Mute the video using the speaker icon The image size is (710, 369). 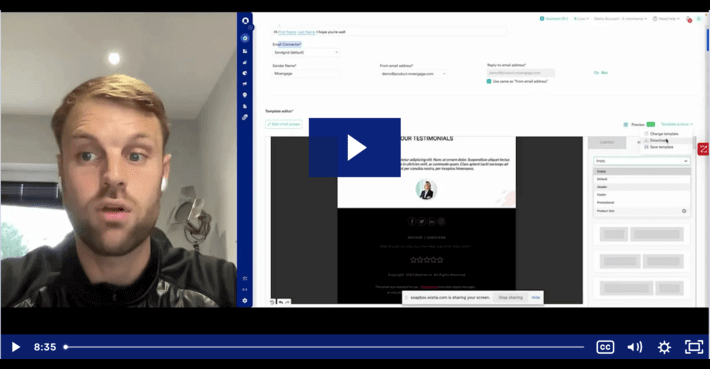[x=634, y=347]
